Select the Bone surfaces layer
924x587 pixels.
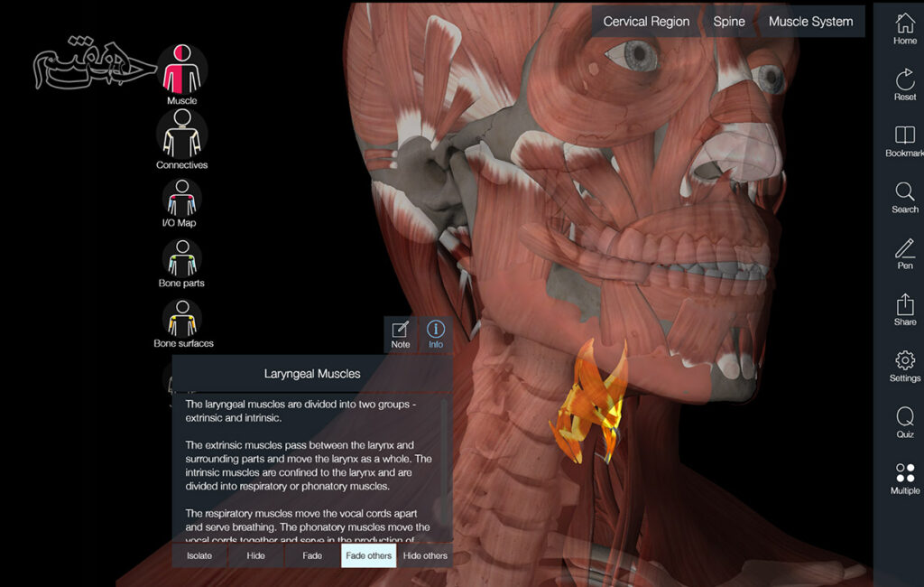(181, 319)
